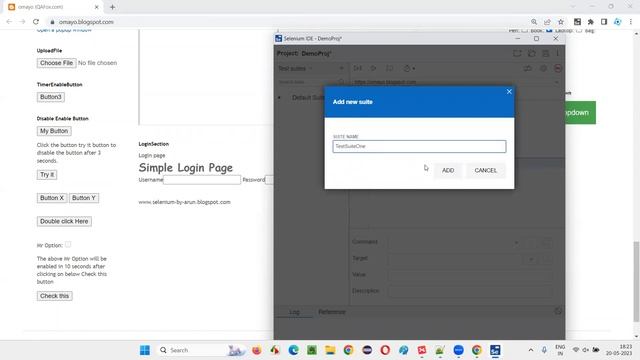Screen dimensions: 640x360
Task: Open the Target field dropdown arrow
Action: click(531, 259)
